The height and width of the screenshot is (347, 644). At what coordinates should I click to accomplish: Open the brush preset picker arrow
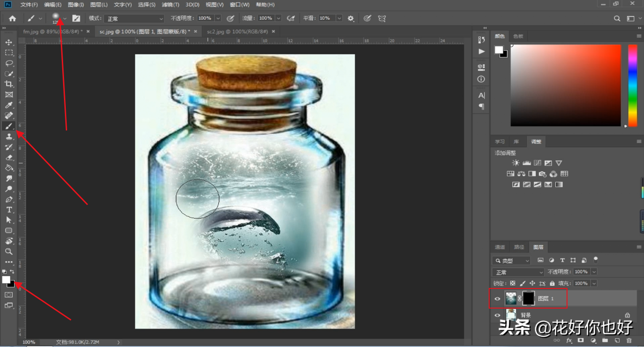tap(65, 18)
